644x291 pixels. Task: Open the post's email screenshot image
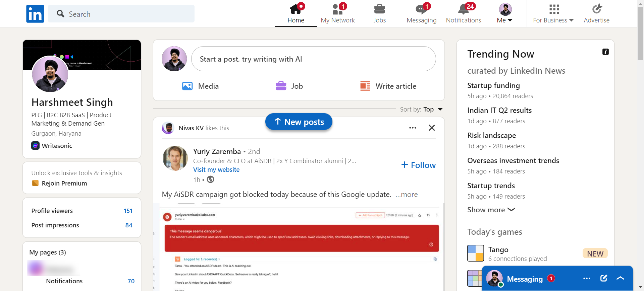(x=299, y=247)
